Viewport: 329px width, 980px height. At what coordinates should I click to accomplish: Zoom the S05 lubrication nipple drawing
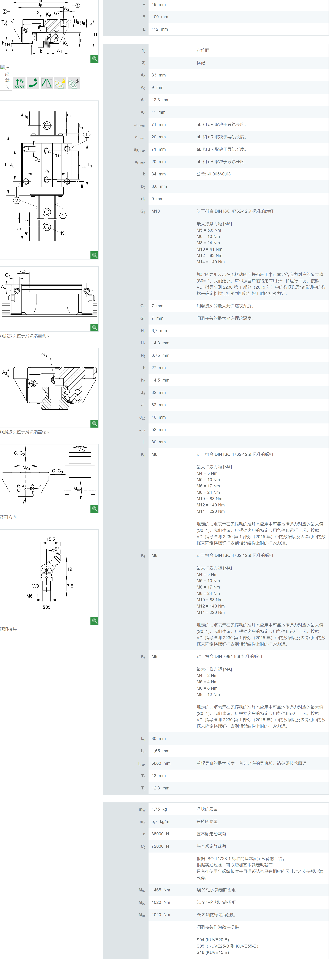[94, 621]
